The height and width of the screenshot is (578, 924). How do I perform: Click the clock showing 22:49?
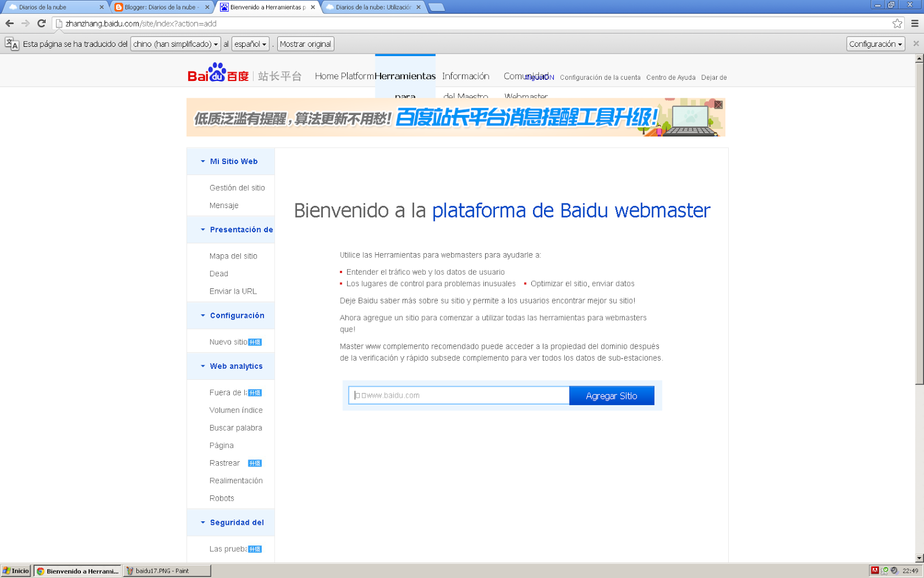[910, 570]
